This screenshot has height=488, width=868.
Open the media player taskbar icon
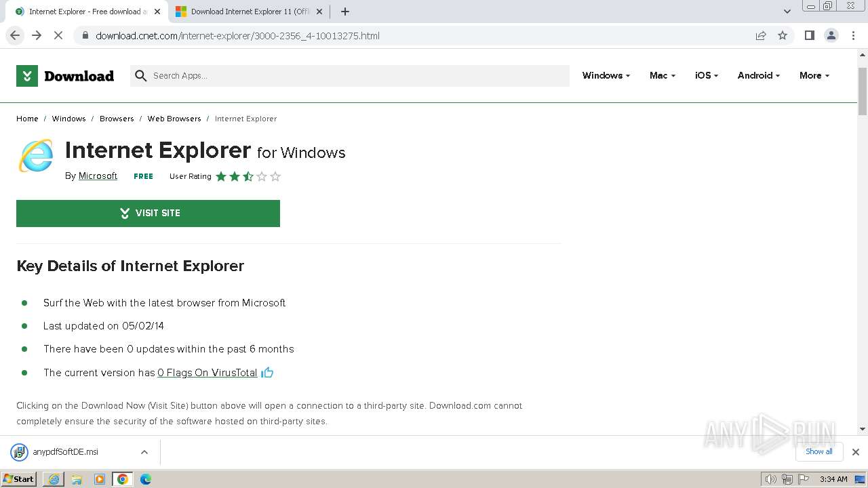tap(100, 479)
